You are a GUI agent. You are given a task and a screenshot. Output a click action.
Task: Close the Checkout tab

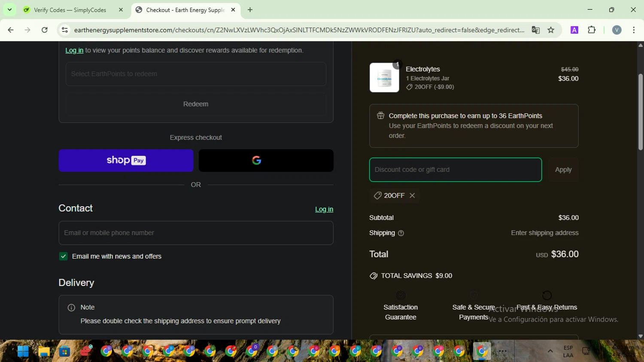(233, 10)
